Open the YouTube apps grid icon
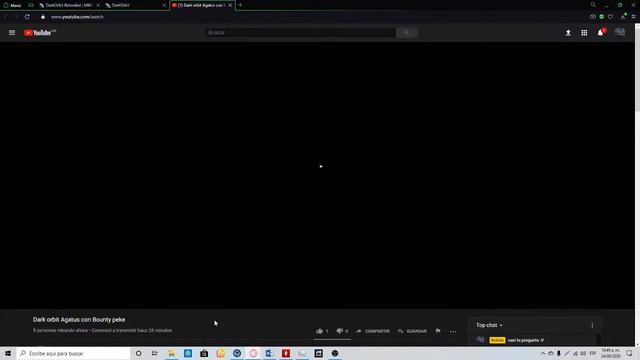Image resolution: width=640 pixels, height=360 pixels. pos(584,33)
